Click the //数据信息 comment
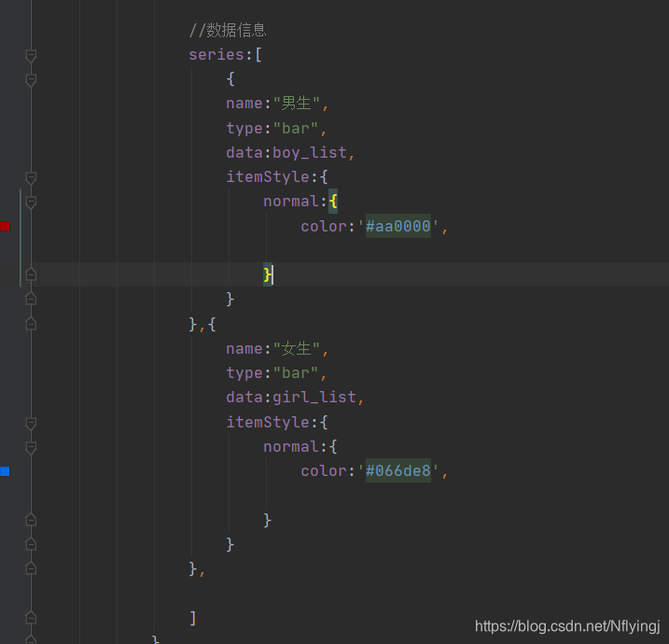 point(228,30)
